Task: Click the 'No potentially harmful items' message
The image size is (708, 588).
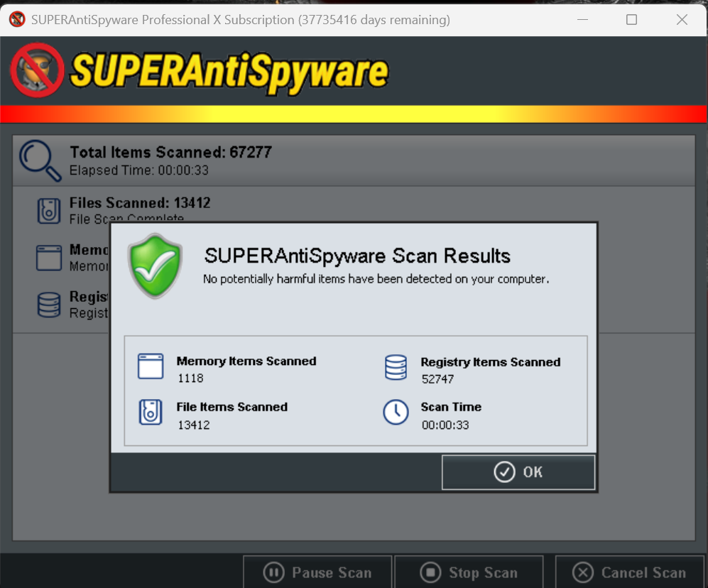Action: point(376,279)
